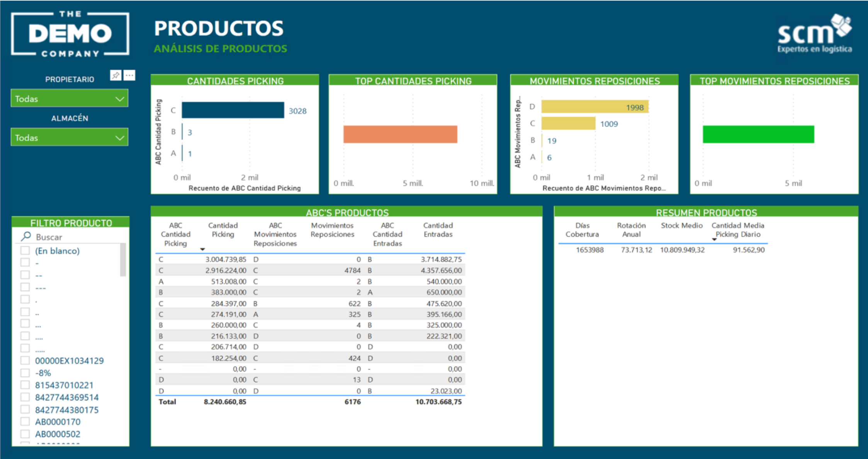868x459 pixels.
Task: Sort by Cantidad Picking column header
Action: (223, 230)
